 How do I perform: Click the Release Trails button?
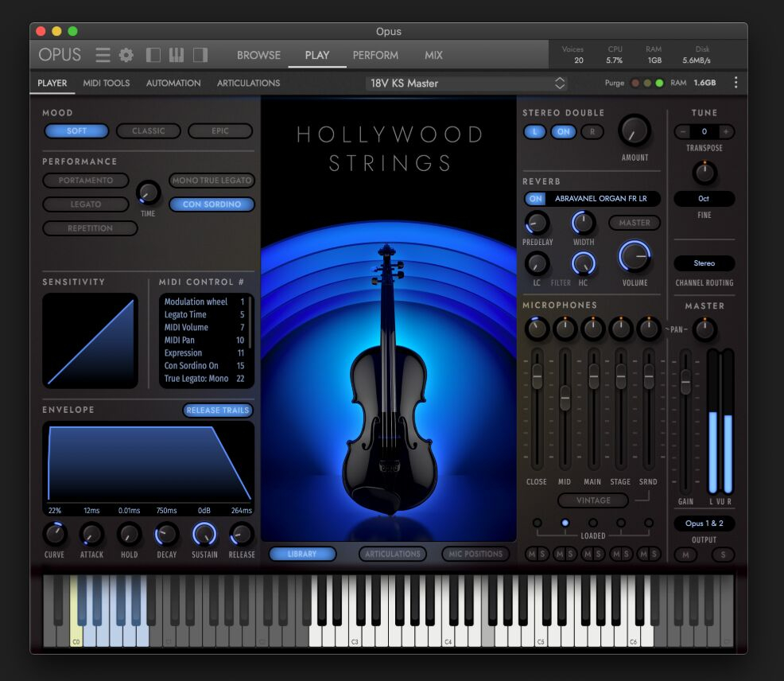[218, 411]
